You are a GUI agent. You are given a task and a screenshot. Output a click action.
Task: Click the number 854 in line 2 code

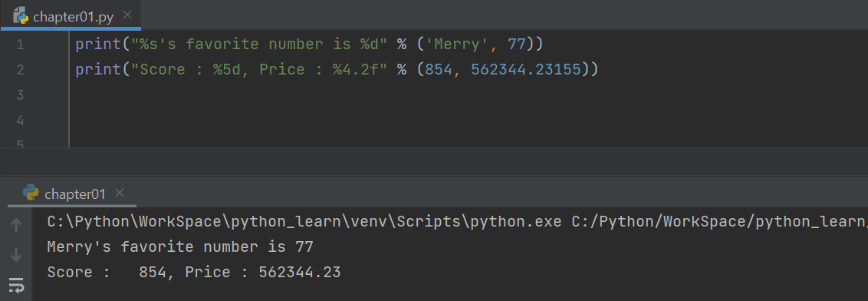coord(439,69)
